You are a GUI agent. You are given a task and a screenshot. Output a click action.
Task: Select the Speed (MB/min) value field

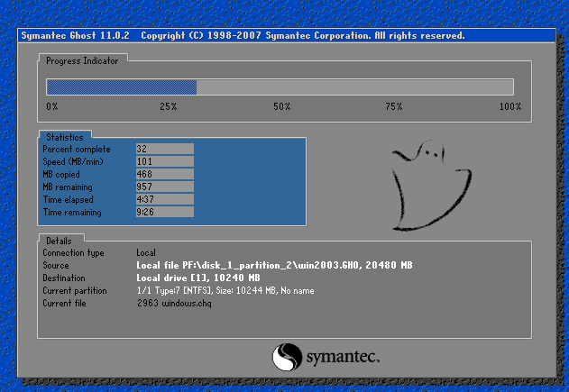point(164,161)
